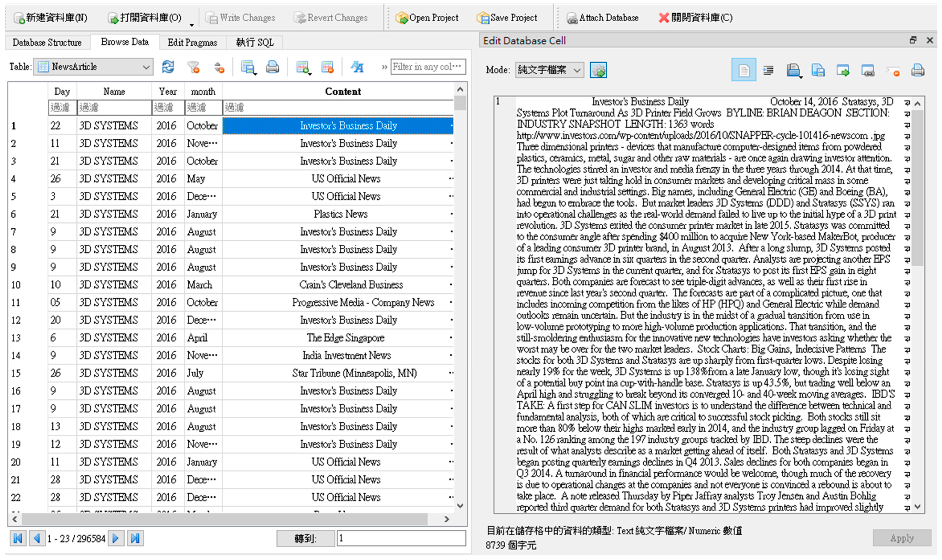
Task: Expand the cell editor Mode combo box
Action: click(576, 70)
